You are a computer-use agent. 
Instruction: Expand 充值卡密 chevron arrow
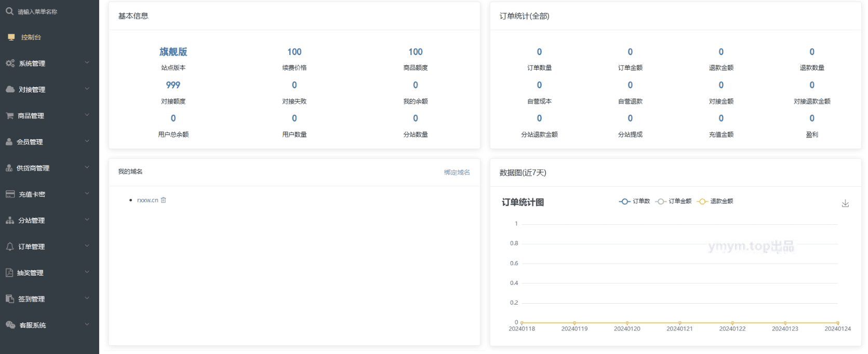coord(87,194)
